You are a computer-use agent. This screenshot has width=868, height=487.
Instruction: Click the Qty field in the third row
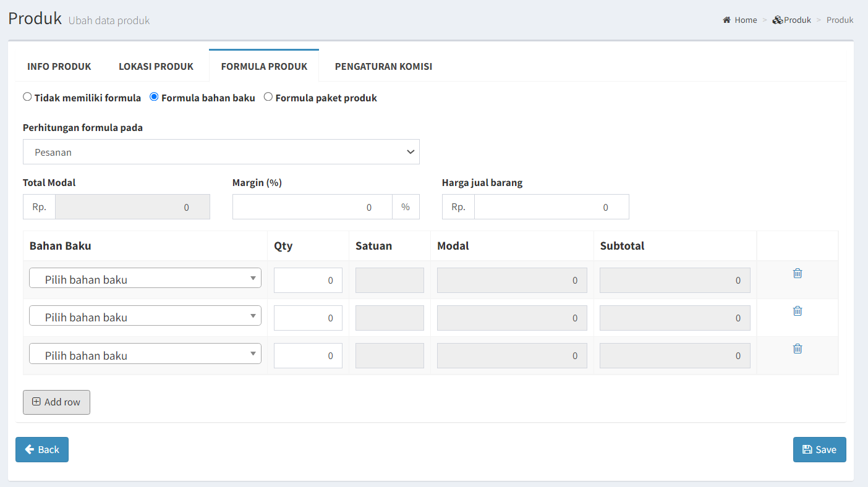click(308, 355)
